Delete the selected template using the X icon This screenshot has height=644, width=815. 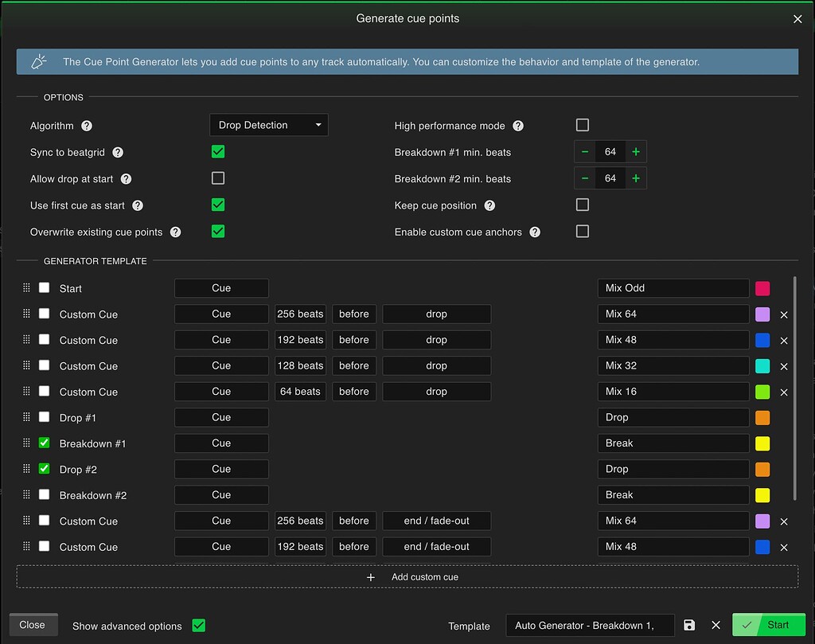click(715, 625)
